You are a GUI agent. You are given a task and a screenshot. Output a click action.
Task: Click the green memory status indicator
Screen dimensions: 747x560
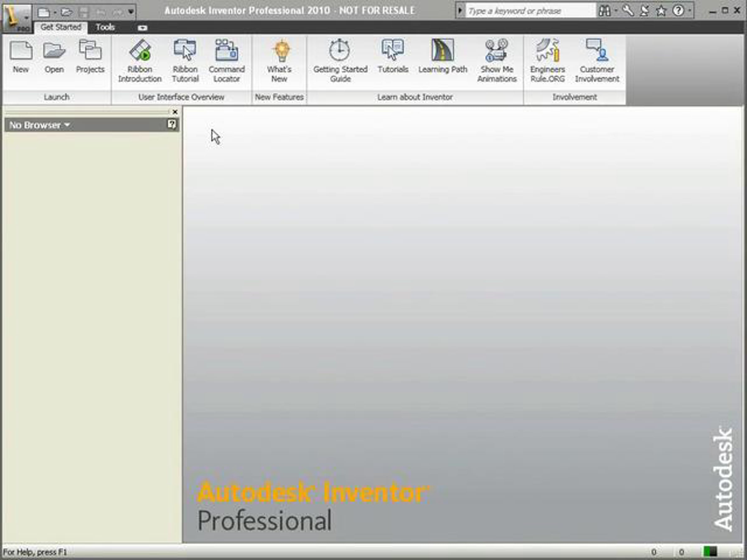click(x=710, y=552)
